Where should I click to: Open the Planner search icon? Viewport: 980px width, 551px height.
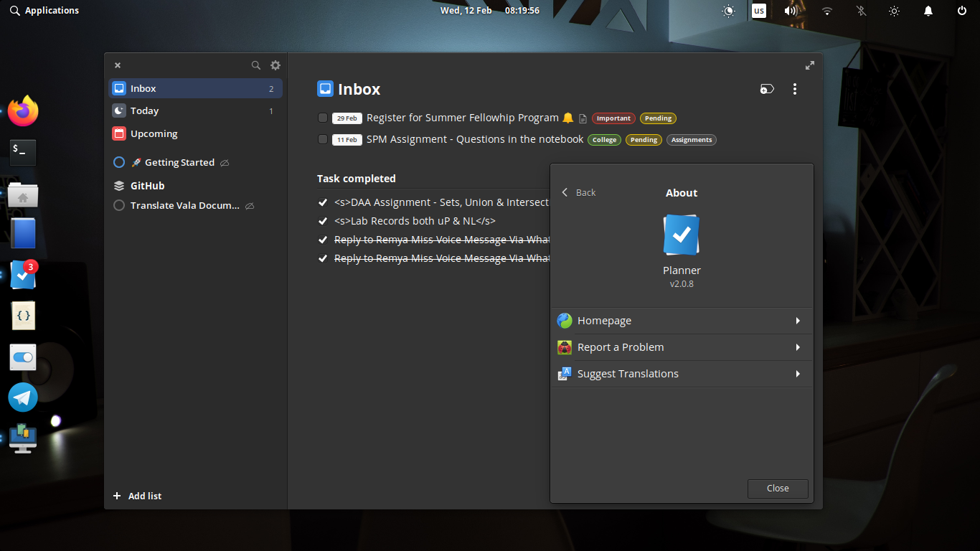click(256, 65)
